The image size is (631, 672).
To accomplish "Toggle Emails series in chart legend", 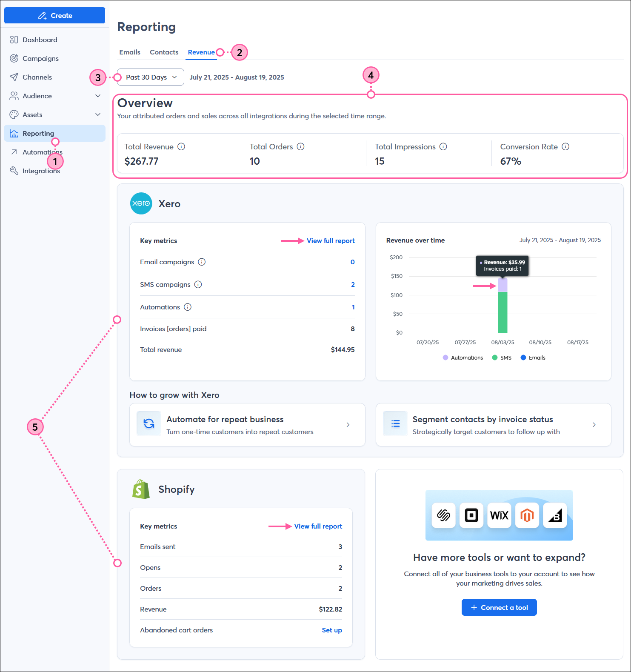I will [533, 357].
